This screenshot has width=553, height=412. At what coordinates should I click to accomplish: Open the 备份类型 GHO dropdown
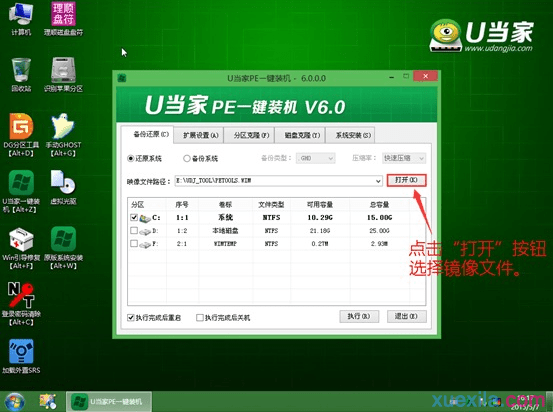316,158
